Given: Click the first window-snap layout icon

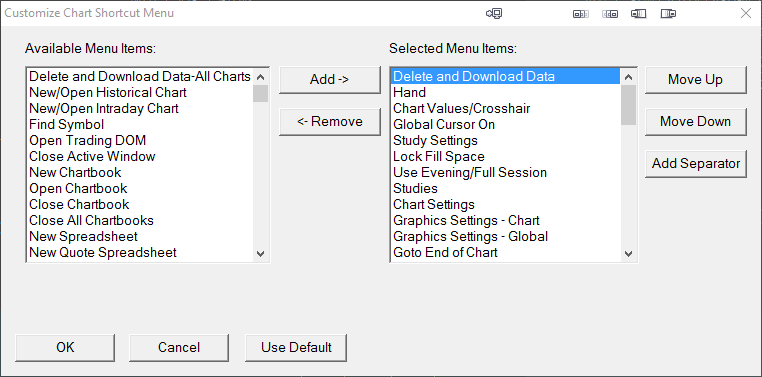Looking at the screenshot, I should click(x=581, y=14).
